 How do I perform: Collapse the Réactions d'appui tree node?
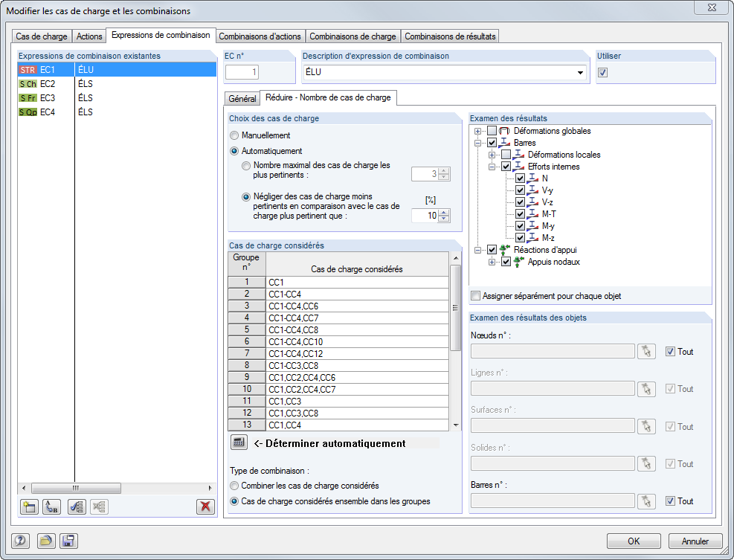tap(477, 250)
